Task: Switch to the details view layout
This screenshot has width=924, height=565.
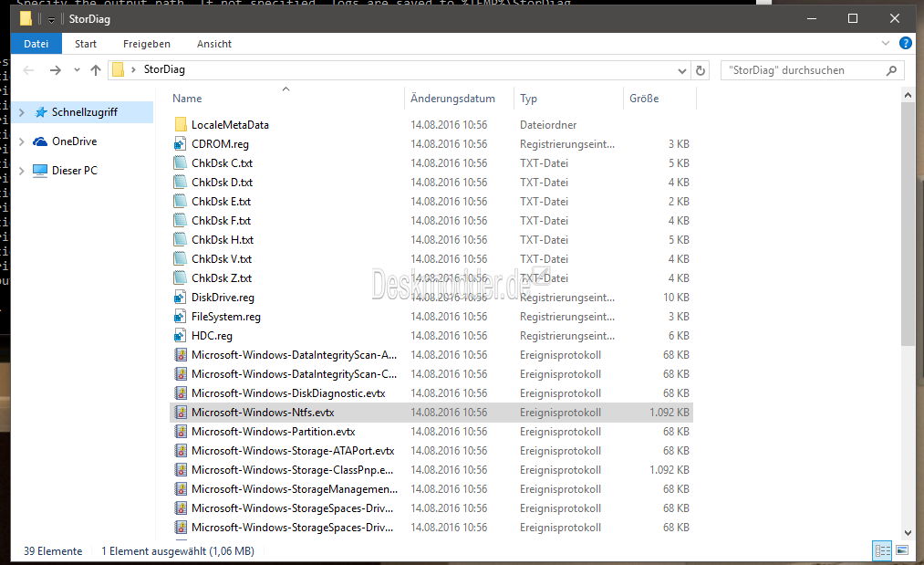Action: 883,550
